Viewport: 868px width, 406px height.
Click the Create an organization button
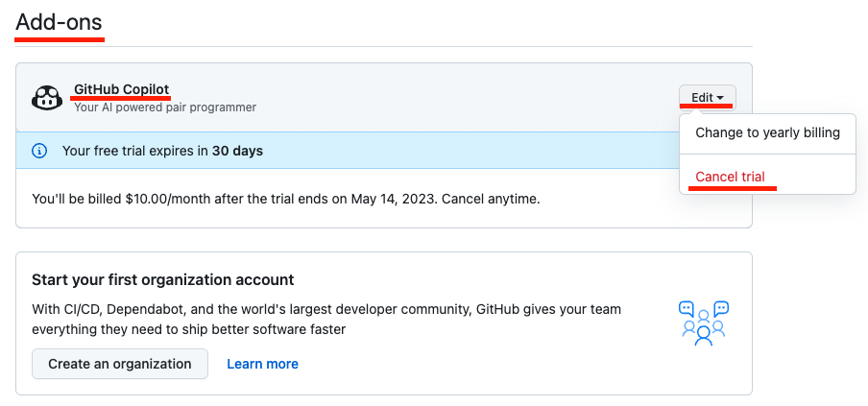[120, 364]
